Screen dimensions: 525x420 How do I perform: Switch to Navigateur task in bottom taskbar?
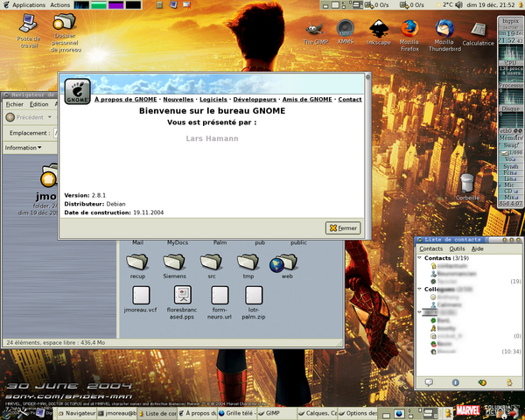click(x=77, y=414)
